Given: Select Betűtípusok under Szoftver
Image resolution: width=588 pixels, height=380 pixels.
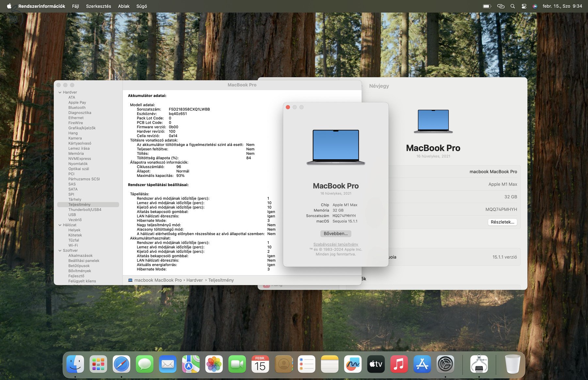Looking at the screenshot, I should pyautogui.click(x=79, y=266).
